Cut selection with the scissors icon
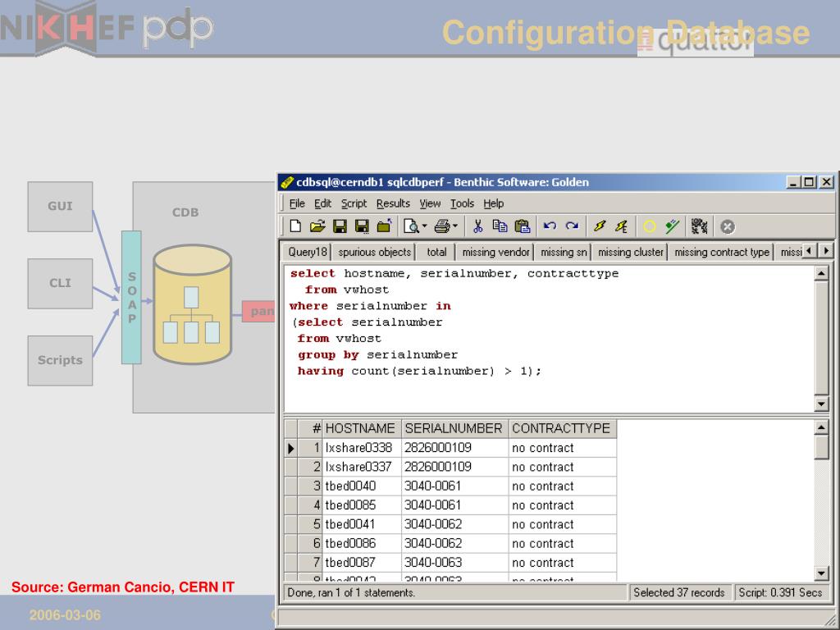 tap(478, 226)
